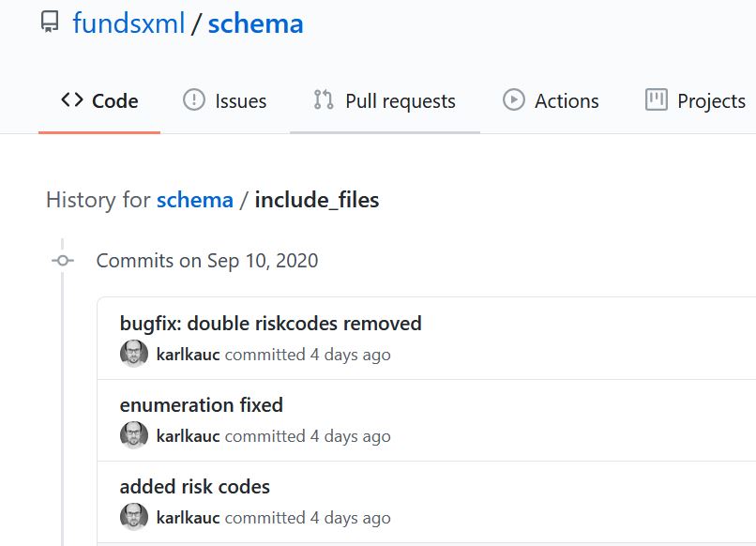Open the 'enumeration fixed' commit
This screenshot has width=756, height=546.
point(201,405)
